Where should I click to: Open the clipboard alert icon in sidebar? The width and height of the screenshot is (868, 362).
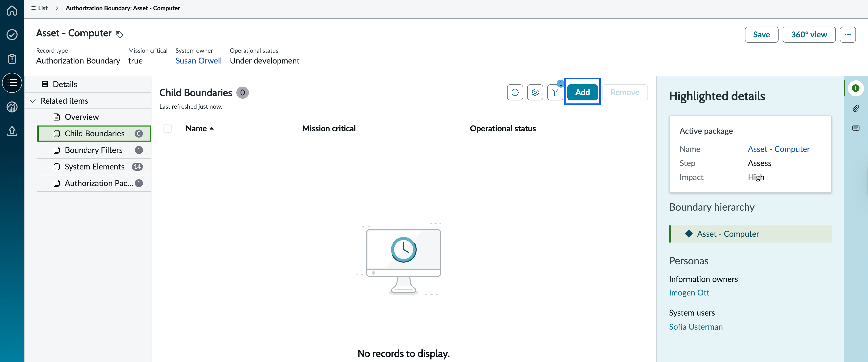tap(12, 58)
